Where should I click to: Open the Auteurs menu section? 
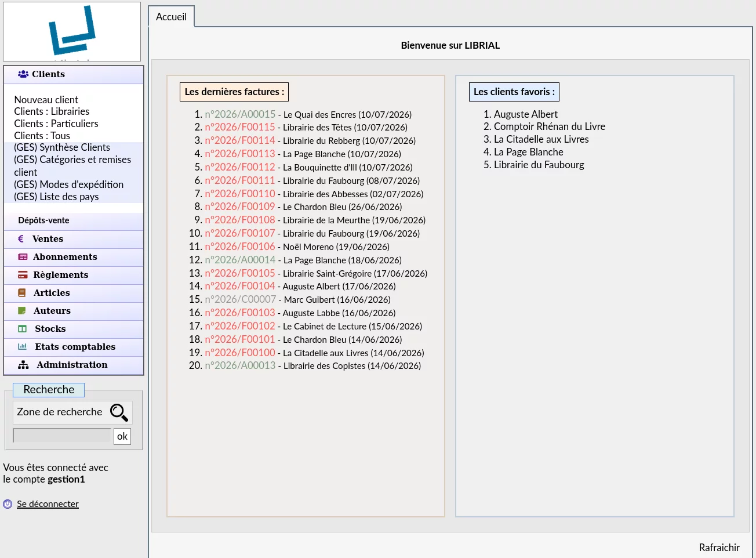click(x=74, y=311)
